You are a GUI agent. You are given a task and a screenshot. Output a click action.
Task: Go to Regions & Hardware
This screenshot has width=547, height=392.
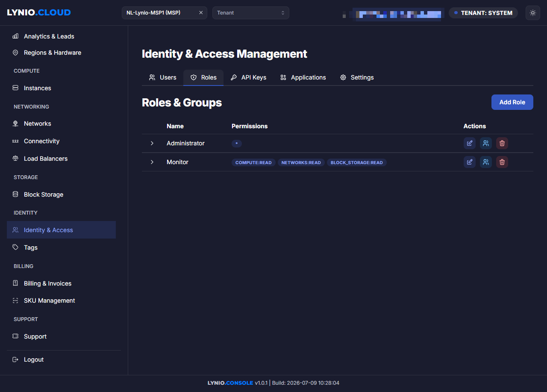click(61, 53)
